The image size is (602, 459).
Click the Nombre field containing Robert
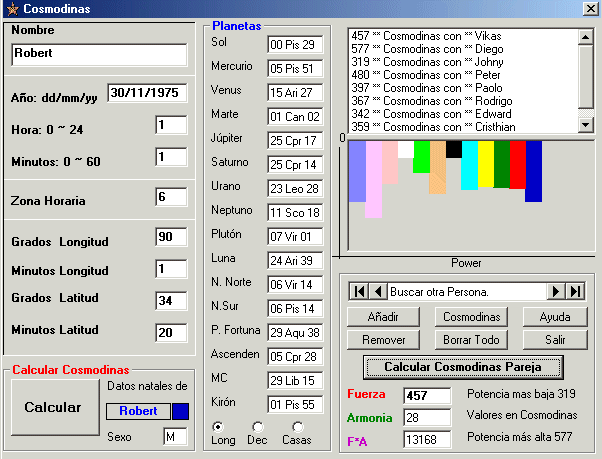(99, 54)
